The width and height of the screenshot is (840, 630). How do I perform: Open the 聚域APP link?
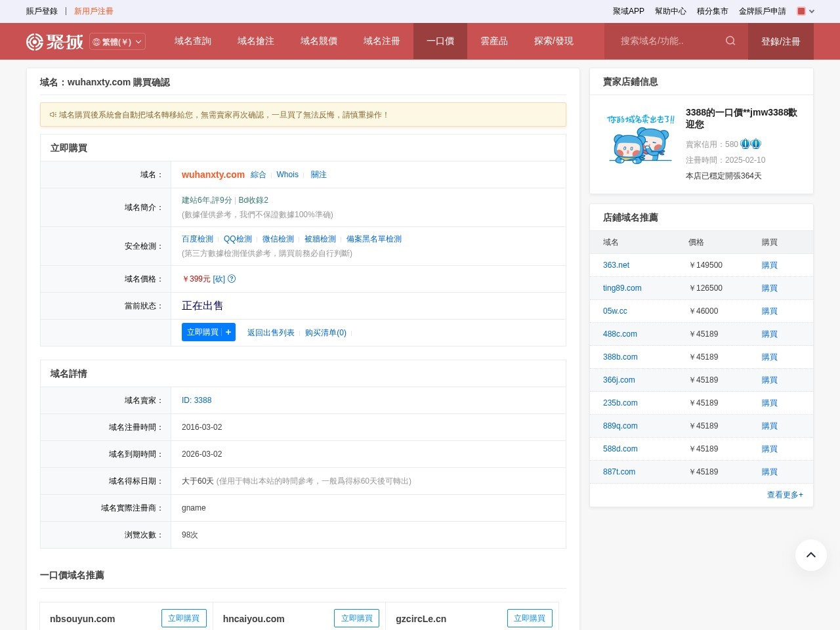629,11
